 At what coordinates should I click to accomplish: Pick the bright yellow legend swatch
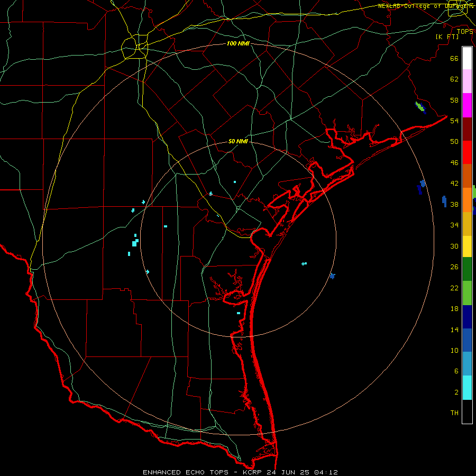coord(467,246)
